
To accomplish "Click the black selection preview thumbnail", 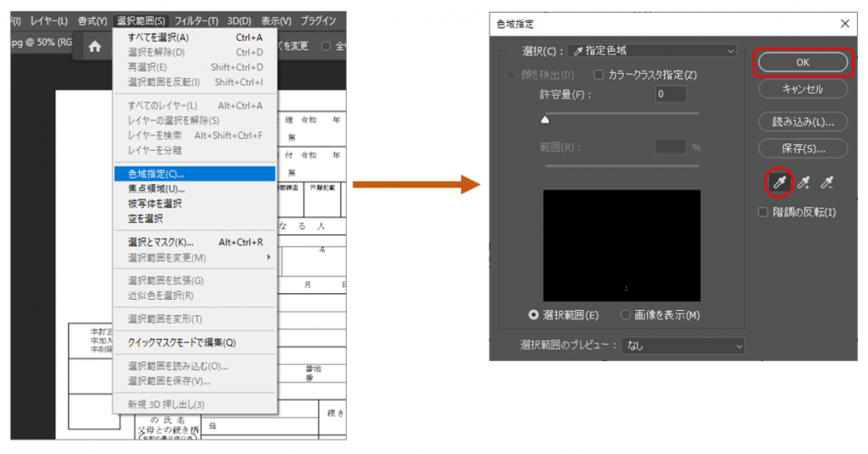I will [x=621, y=246].
